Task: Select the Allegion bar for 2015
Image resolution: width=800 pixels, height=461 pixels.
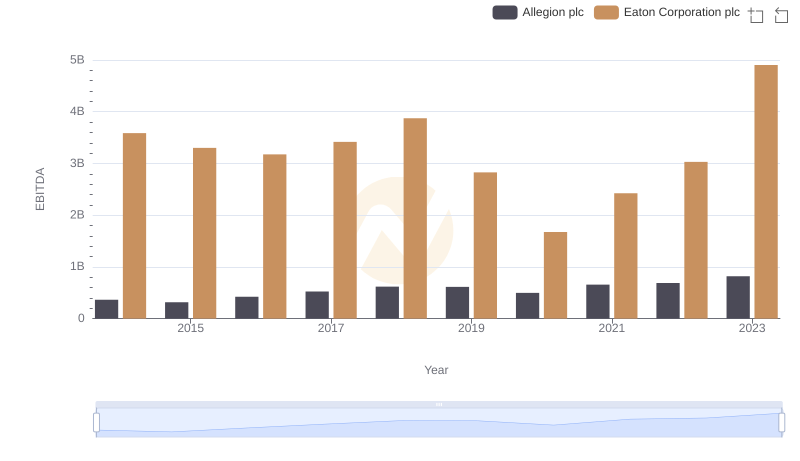Action: click(177, 310)
